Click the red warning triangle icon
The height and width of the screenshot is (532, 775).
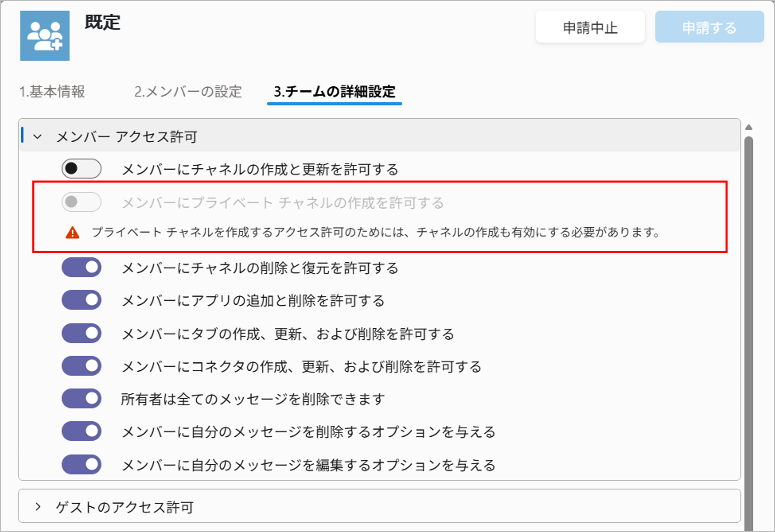(72, 233)
